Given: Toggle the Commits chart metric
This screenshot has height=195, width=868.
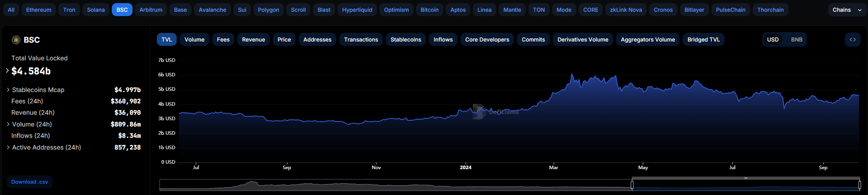Looking at the screenshot, I should click(533, 40).
